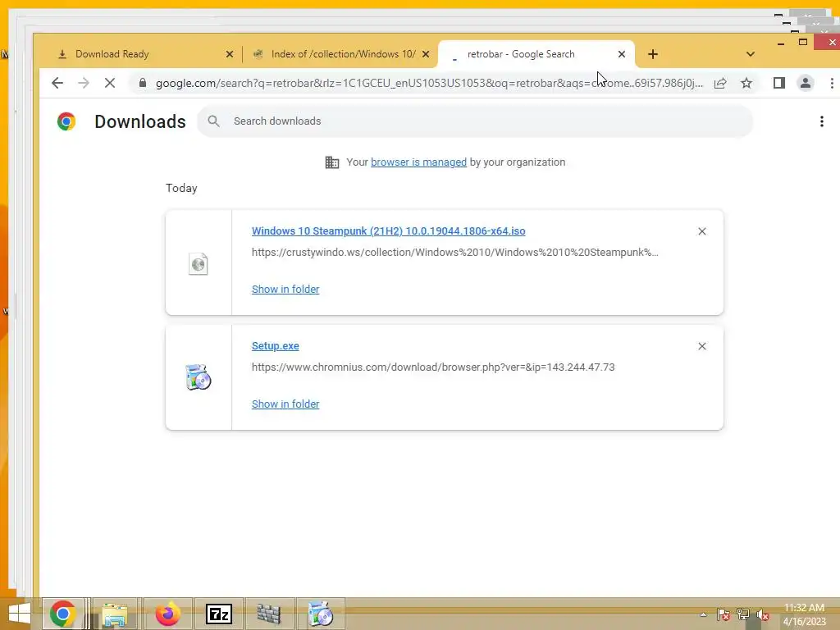Open the browser side panel
This screenshot has height=630, width=840.
[x=779, y=83]
